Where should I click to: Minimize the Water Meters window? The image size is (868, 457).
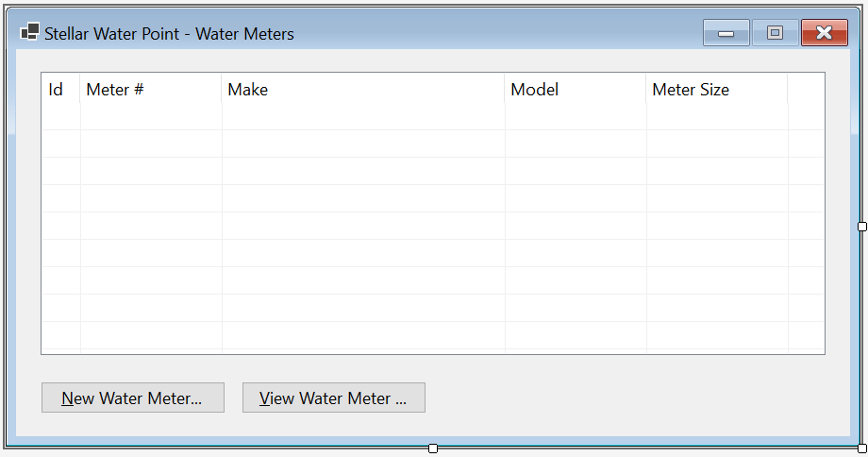pyautogui.click(x=726, y=33)
